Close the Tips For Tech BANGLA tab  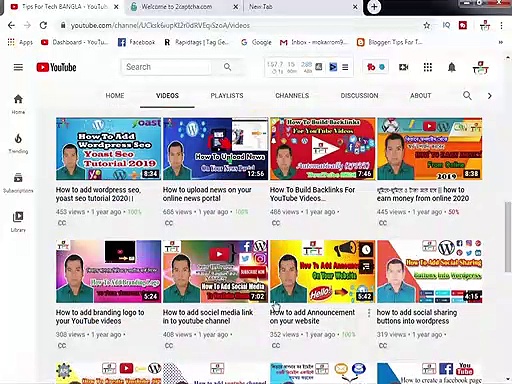point(116,7)
